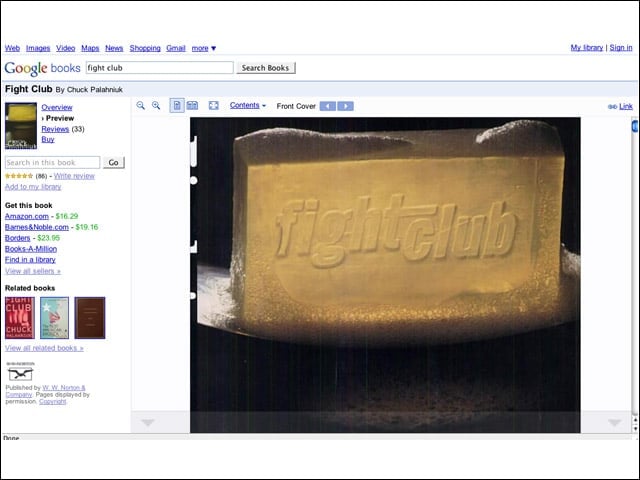
Task: Toggle fullscreen view icon
Action: click(x=213, y=106)
